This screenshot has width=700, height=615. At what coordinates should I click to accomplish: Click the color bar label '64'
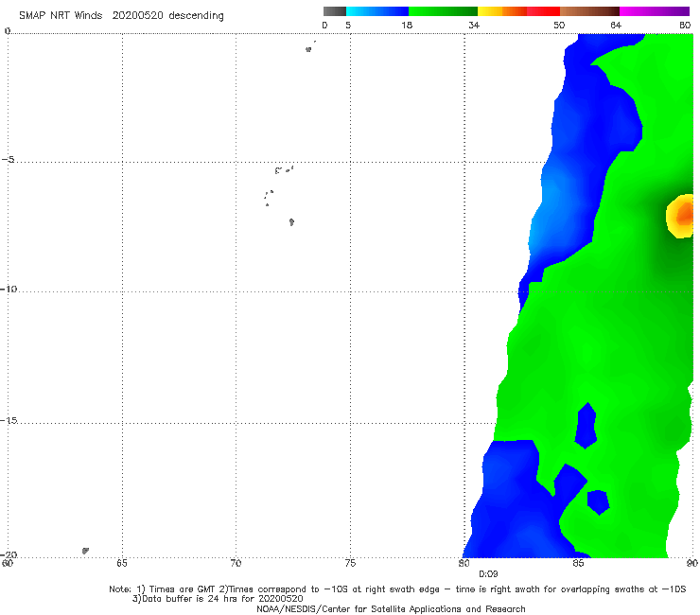[616, 25]
